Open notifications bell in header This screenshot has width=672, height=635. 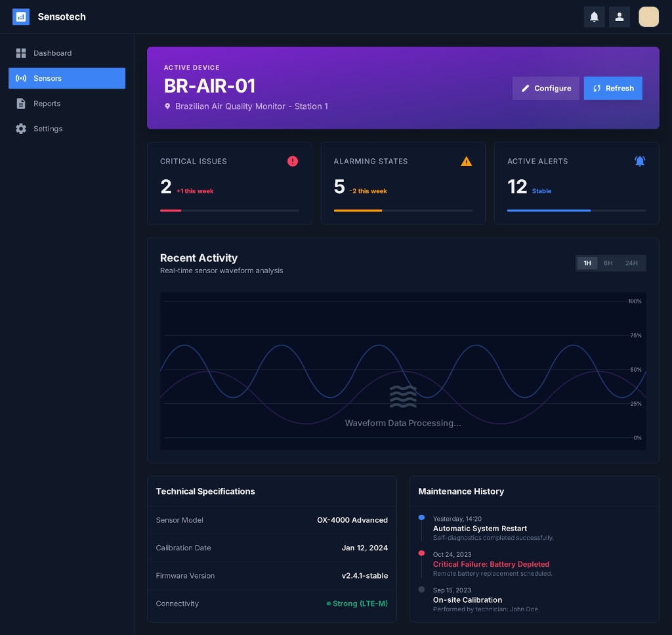click(x=594, y=16)
